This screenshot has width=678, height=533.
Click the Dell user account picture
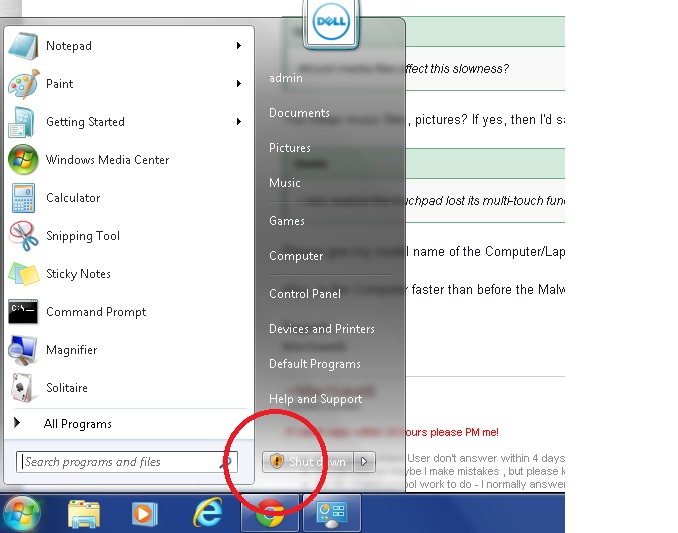331,22
